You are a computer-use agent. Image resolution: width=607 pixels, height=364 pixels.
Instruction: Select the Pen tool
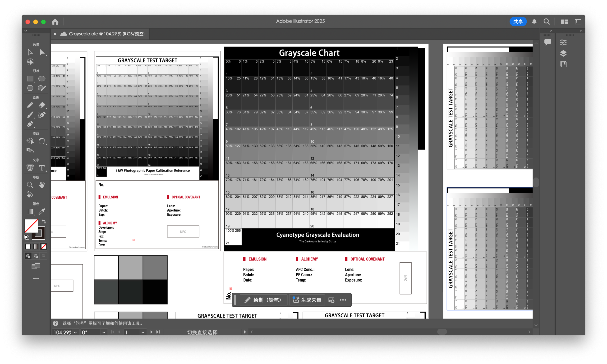coord(30,124)
